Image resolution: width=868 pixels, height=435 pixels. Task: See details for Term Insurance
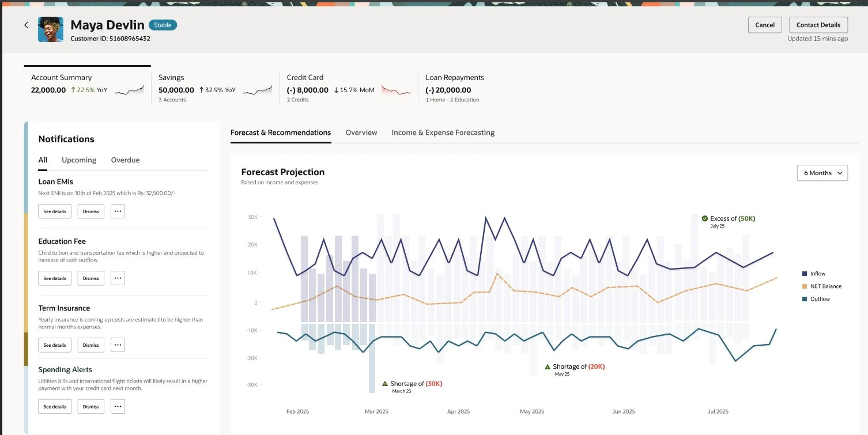(55, 345)
